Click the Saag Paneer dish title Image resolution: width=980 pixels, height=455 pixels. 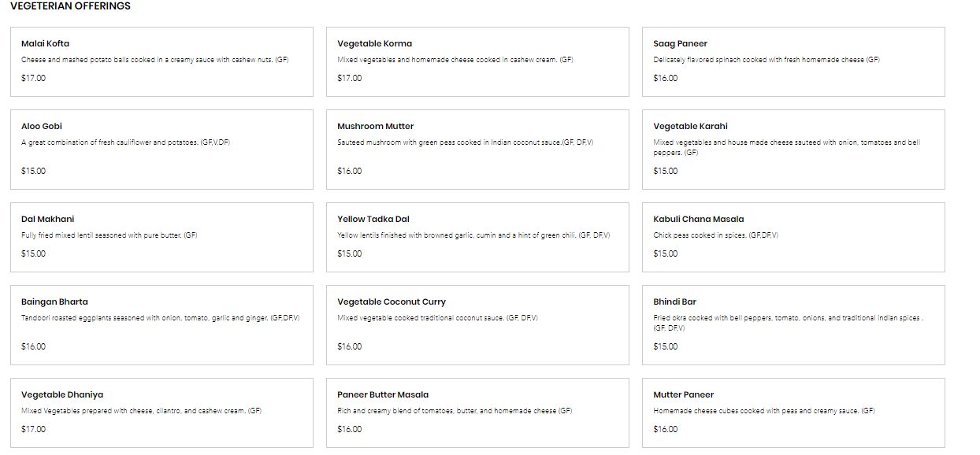pyautogui.click(x=680, y=43)
